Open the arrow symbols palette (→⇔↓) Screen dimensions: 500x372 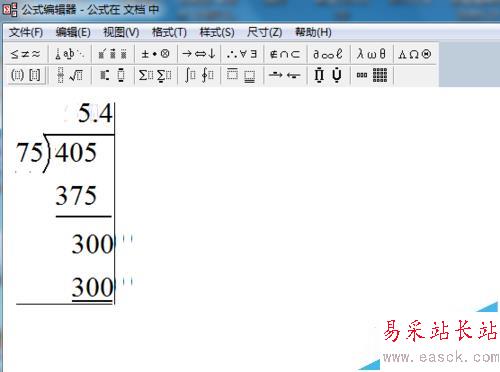(x=199, y=54)
